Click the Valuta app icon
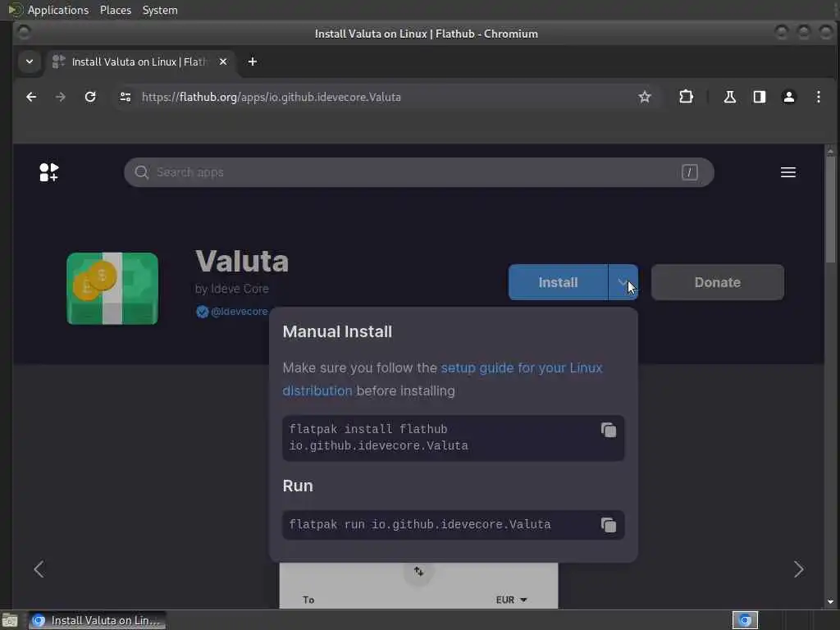 112,288
